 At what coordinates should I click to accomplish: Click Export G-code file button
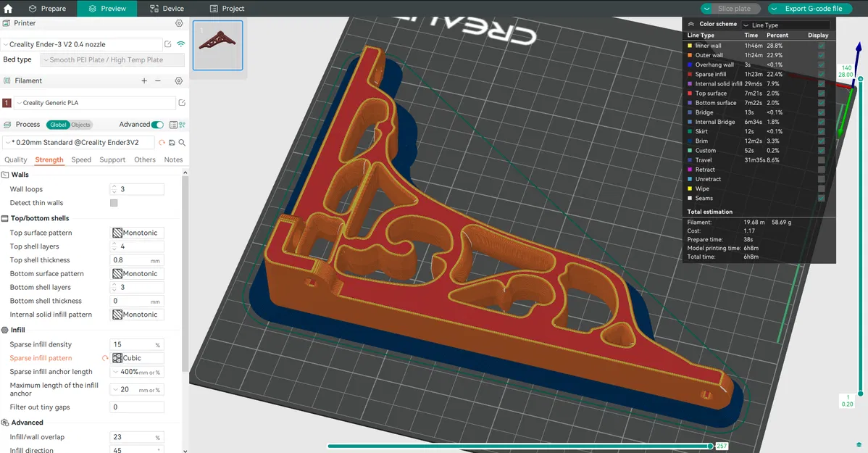pyautogui.click(x=814, y=9)
